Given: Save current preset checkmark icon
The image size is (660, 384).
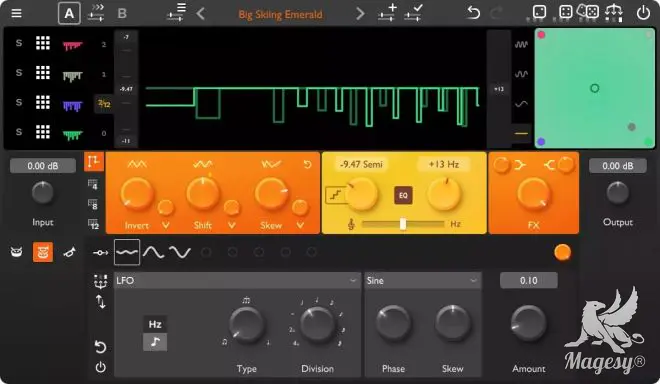Looking at the screenshot, I should [413, 13].
